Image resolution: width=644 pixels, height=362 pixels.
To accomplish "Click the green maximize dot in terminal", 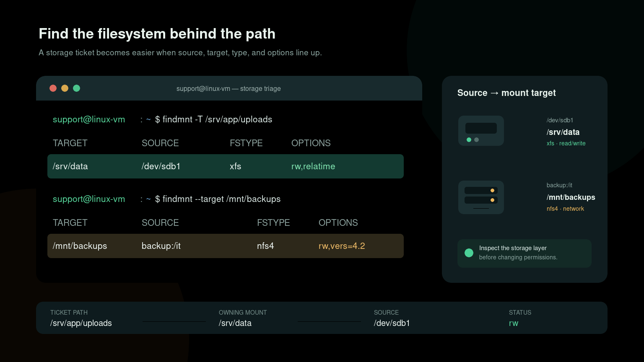I will point(76,88).
